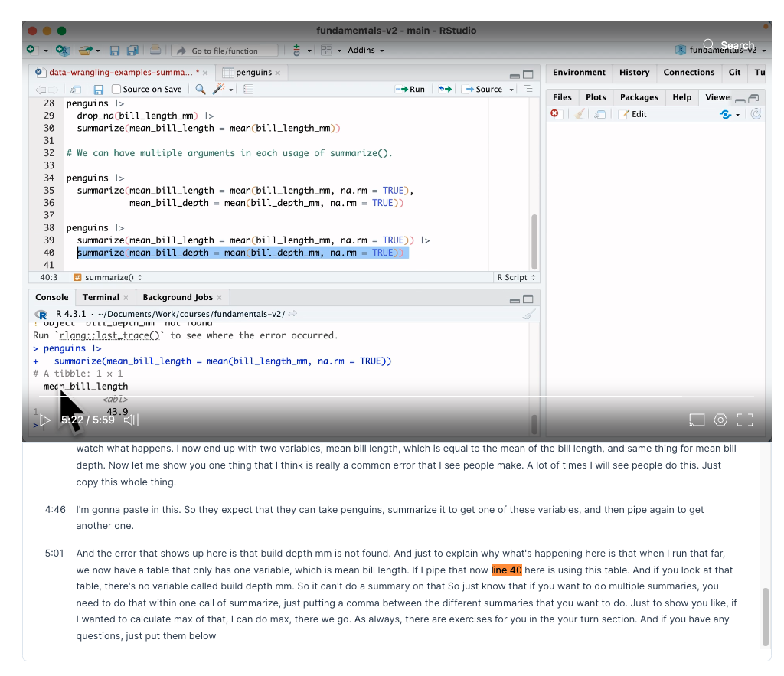784x676 pixels.
Task: Select the data-wrangling-examples script tab
Action: tap(121, 73)
